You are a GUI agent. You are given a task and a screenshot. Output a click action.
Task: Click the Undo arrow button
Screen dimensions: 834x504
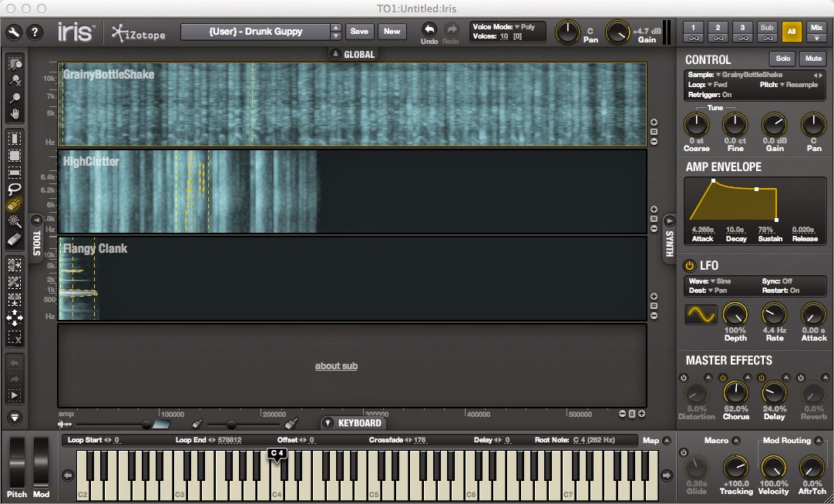coord(429,29)
